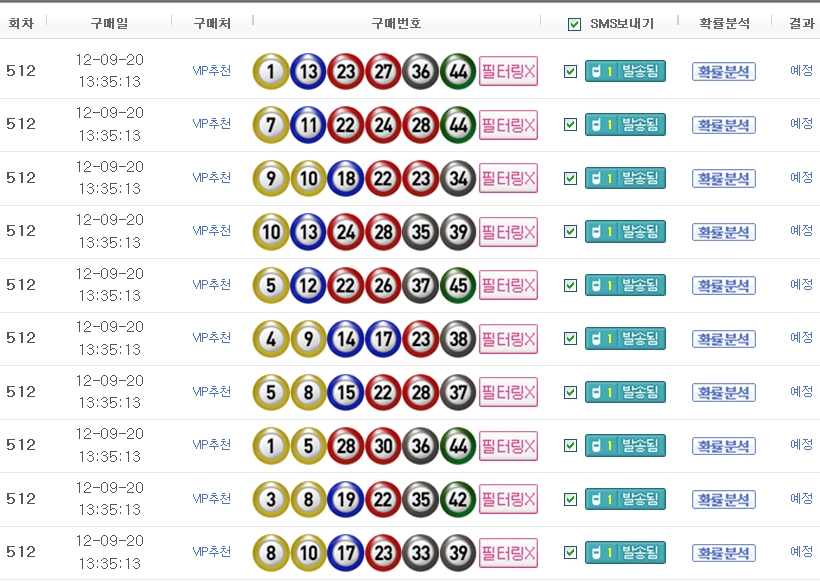Image resolution: width=820 pixels, height=582 pixels.
Task: Click the 구매일 column header
Action: point(109,23)
